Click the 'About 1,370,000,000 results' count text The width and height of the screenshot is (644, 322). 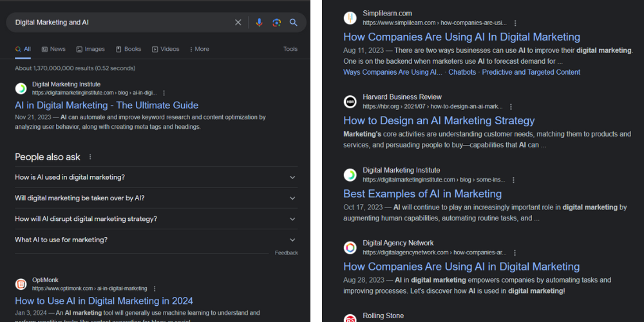tap(75, 68)
